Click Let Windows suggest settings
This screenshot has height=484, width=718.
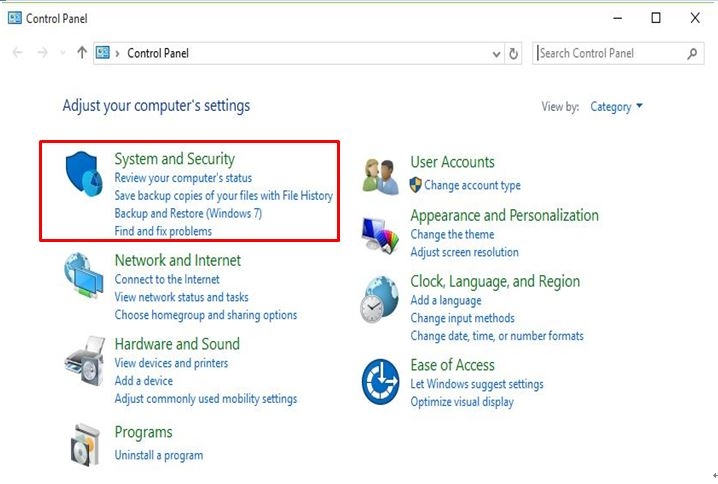[x=477, y=384]
